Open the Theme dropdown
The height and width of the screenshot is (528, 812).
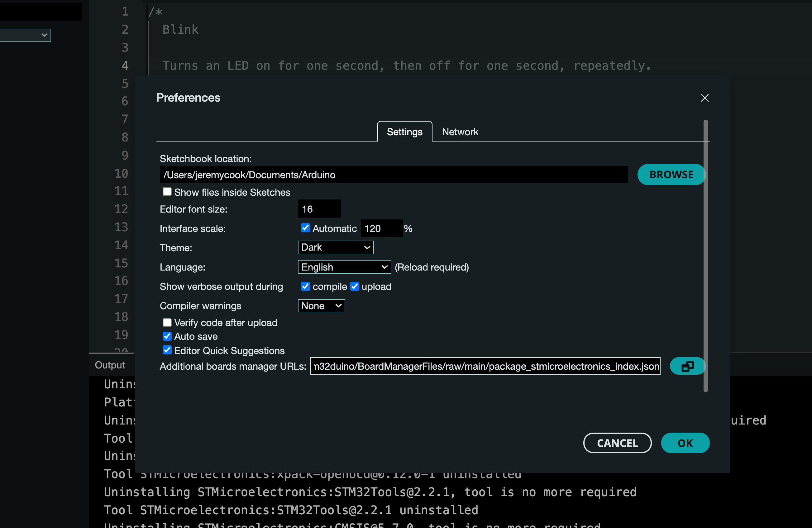[x=335, y=247]
